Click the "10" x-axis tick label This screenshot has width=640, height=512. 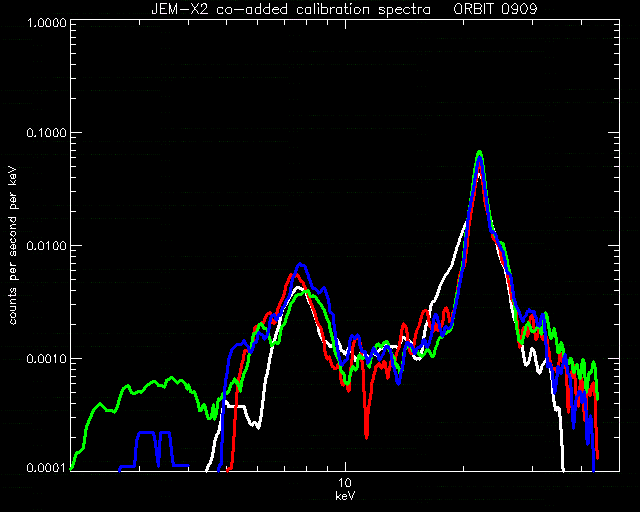[x=345, y=483]
